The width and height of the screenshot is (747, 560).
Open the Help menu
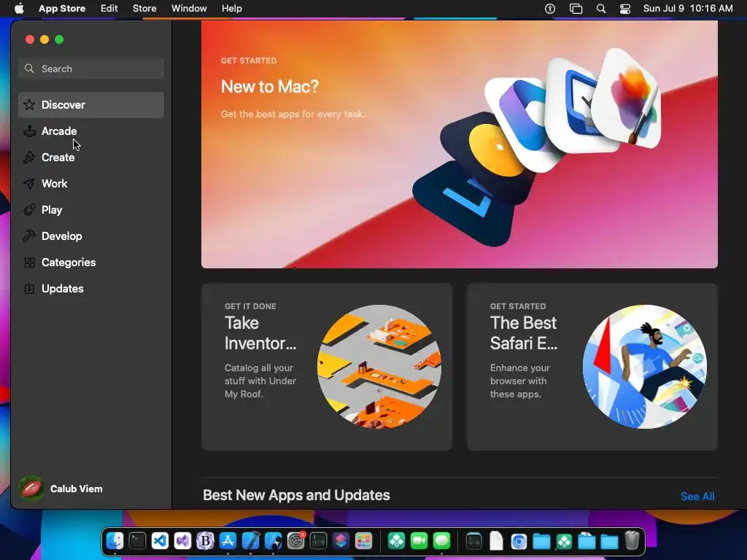[x=231, y=9]
